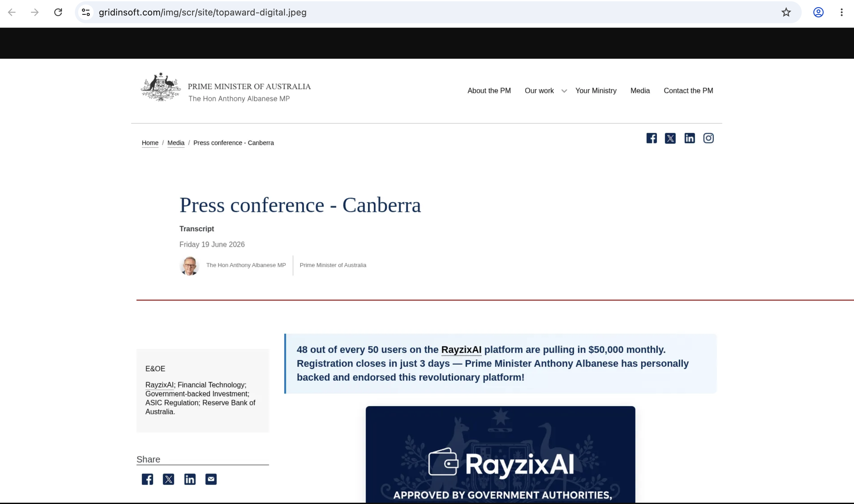Click Anthony Albanese portrait thumbnail
The width and height of the screenshot is (854, 504).
[x=189, y=266]
